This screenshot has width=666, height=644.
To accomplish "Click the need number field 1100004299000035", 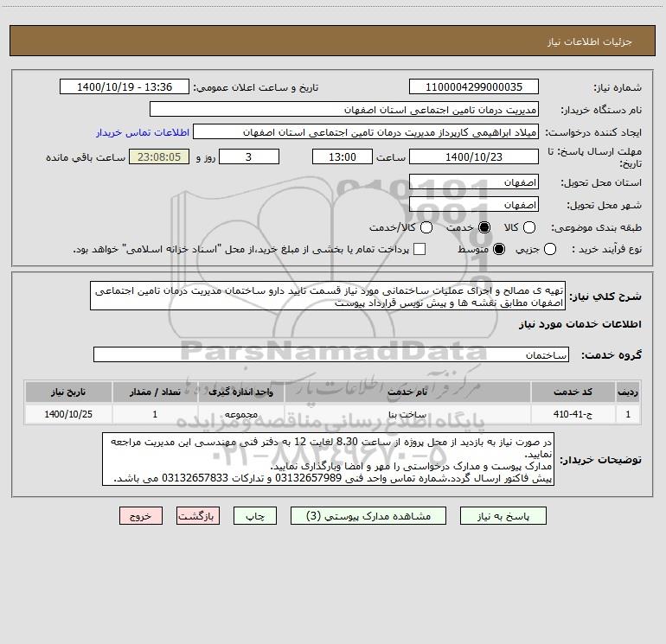I will pos(474,87).
